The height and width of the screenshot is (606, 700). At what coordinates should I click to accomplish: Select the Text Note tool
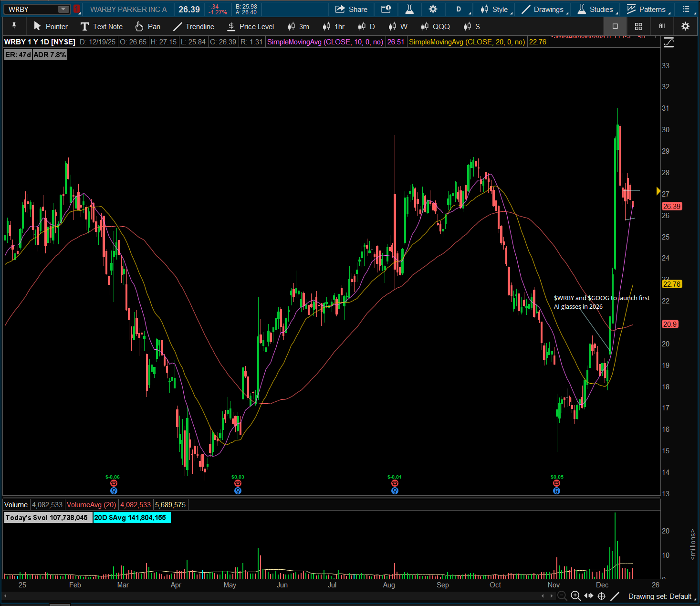tap(102, 26)
